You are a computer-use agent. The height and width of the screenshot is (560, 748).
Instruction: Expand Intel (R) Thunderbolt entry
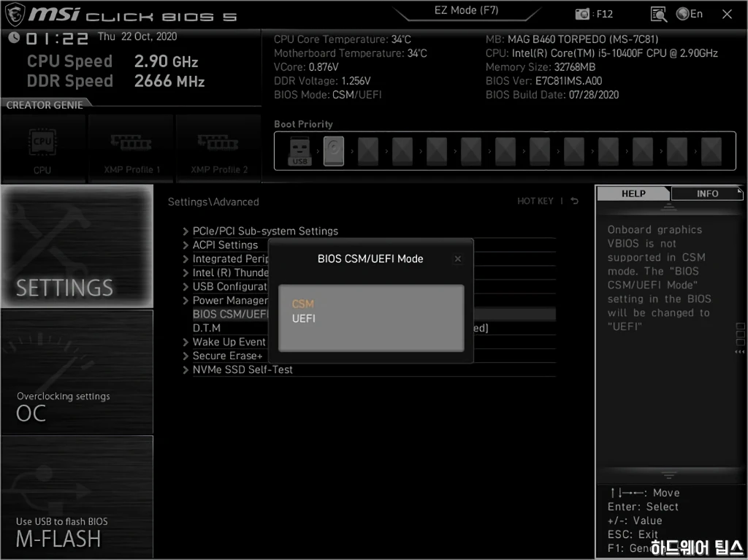click(225, 273)
